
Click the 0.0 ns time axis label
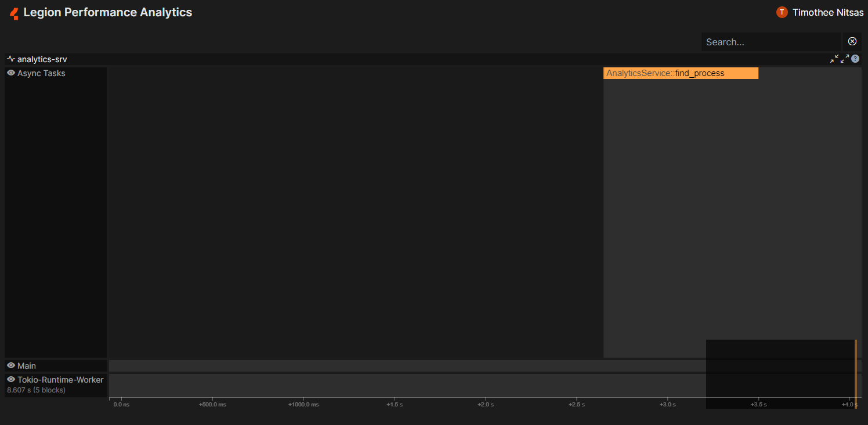click(121, 405)
